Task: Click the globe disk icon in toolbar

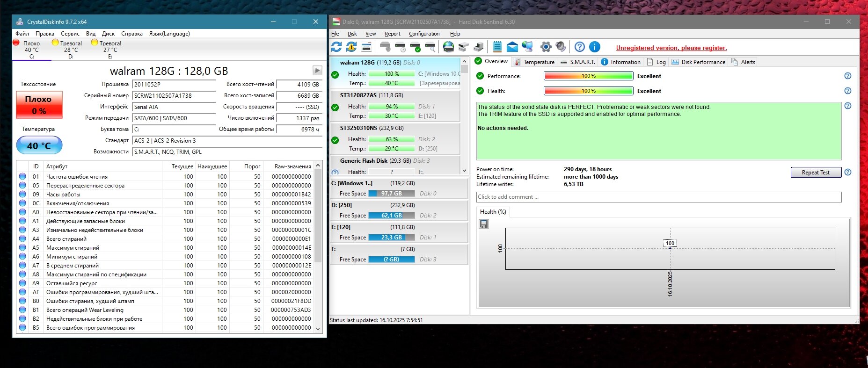Action: click(448, 47)
